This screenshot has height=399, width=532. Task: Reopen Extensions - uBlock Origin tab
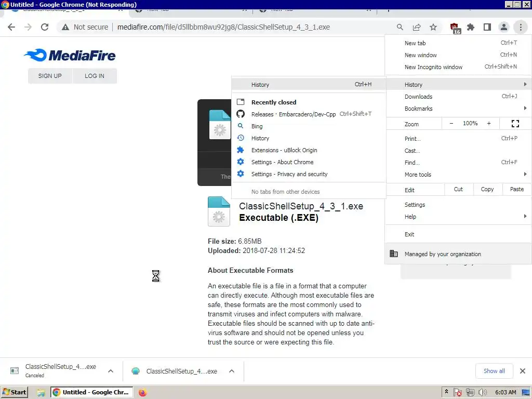[309, 150]
